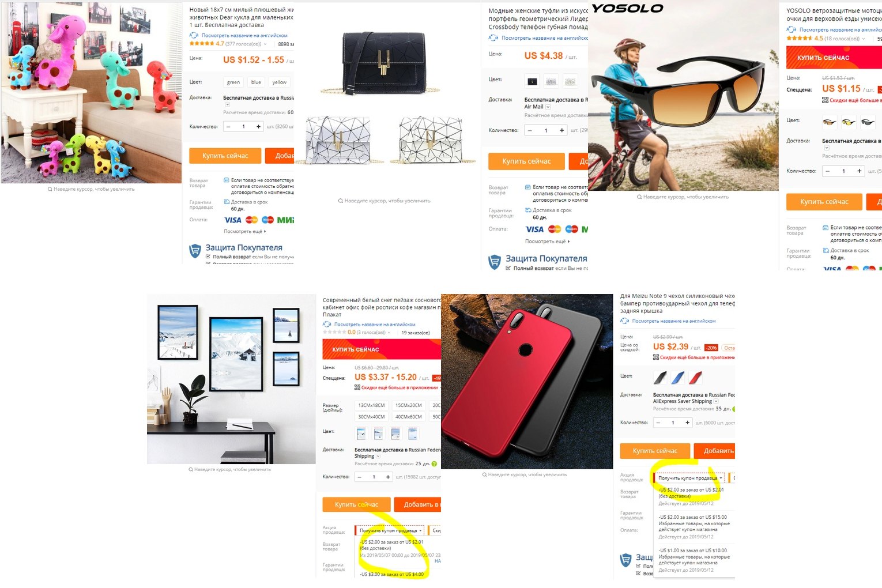Click the magnifier zoom icon under phone case image
The image size is (882, 588).
click(x=485, y=475)
